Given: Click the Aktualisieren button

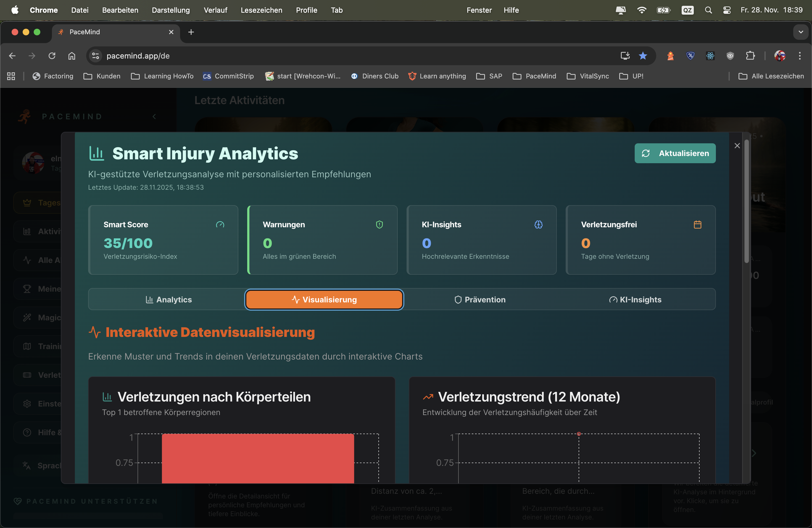Looking at the screenshot, I should (x=675, y=153).
